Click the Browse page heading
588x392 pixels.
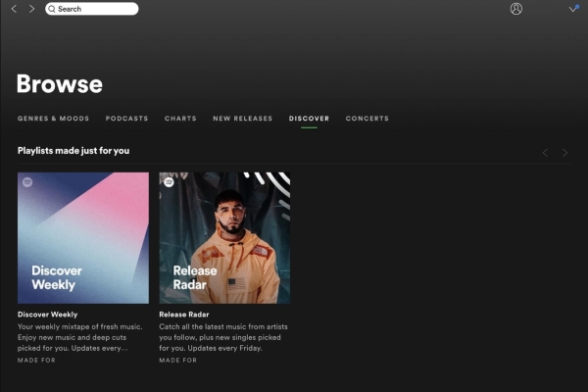click(x=60, y=83)
